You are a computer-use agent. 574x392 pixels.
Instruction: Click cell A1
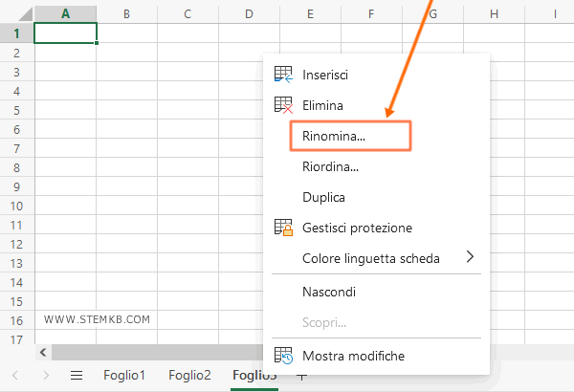[x=65, y=33]
